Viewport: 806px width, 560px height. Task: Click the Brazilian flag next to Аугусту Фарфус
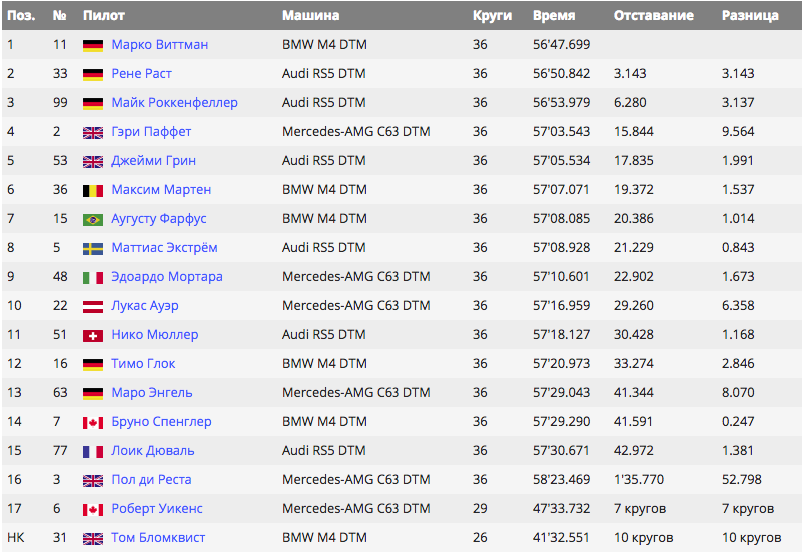coord(93,219)
